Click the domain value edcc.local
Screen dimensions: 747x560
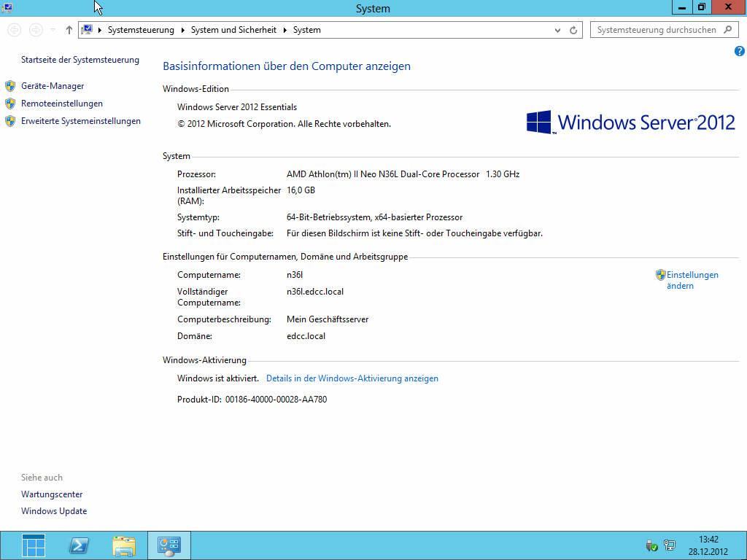click(306, 335)
